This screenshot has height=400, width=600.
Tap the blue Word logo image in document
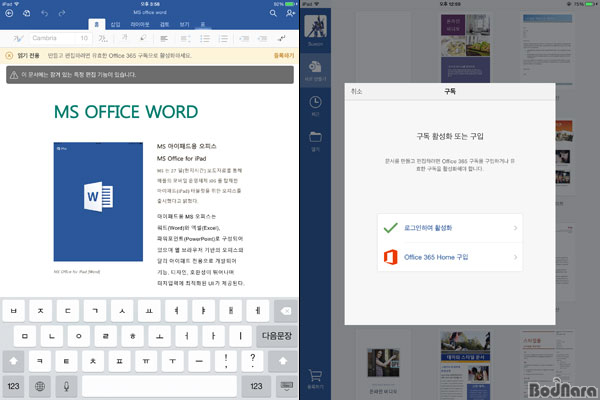(98, 202)
